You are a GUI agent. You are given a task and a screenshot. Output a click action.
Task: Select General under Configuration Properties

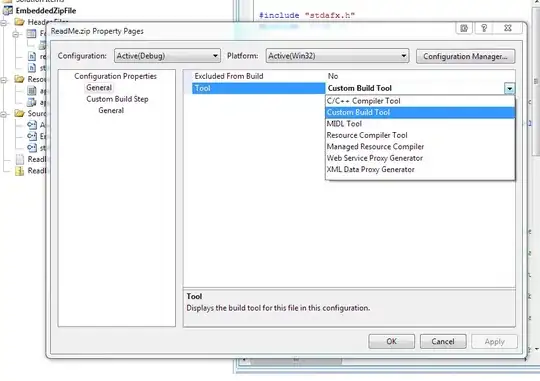click(x=99, y=87)
